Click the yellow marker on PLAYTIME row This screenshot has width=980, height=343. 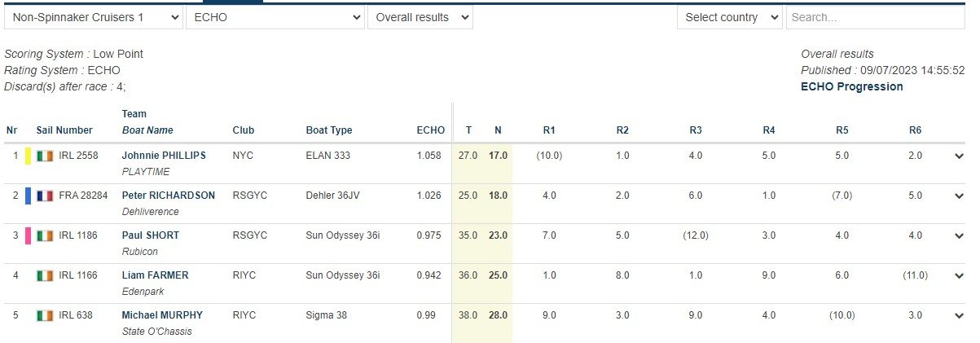click(x=29, y=156)
